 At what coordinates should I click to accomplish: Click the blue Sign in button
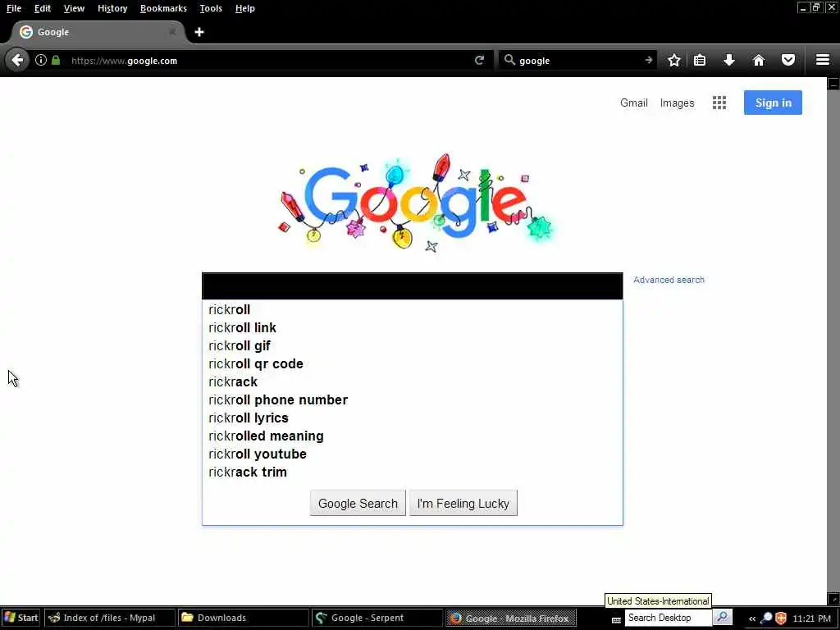pos(773,103)
